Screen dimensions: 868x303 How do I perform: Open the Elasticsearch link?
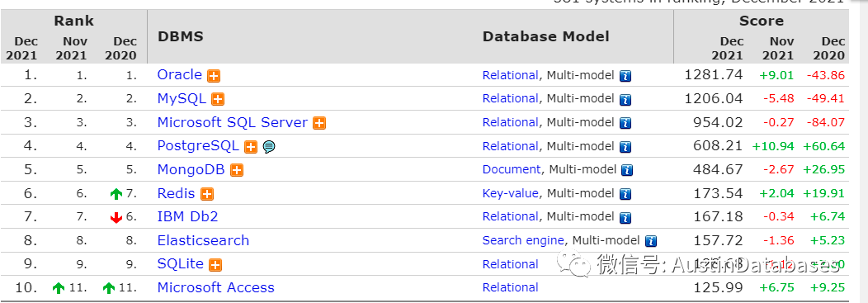(x=203, y=240)
